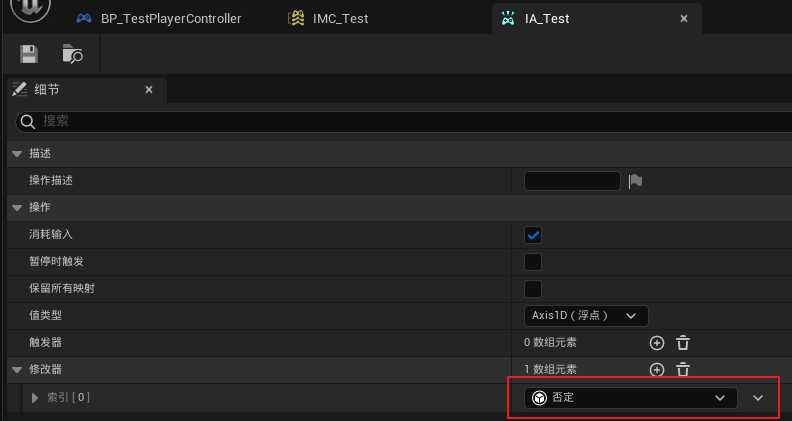
Task: Click the Browse to asset in Content Browser icon
Action: pyautogui.click(x=72, y=53)
